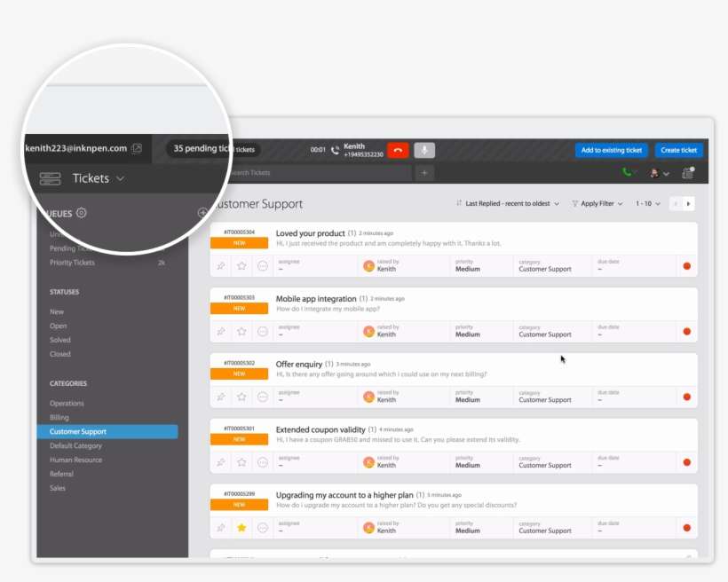This screenshot has width=728, height=582.
Task: Select the New status filter
Action: [57, 312]
